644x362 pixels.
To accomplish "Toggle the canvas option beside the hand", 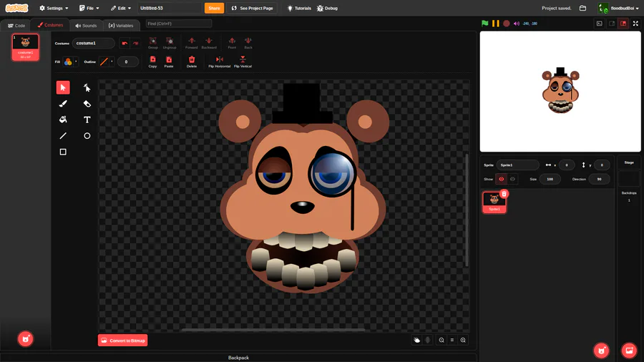I will pos(428,340).
